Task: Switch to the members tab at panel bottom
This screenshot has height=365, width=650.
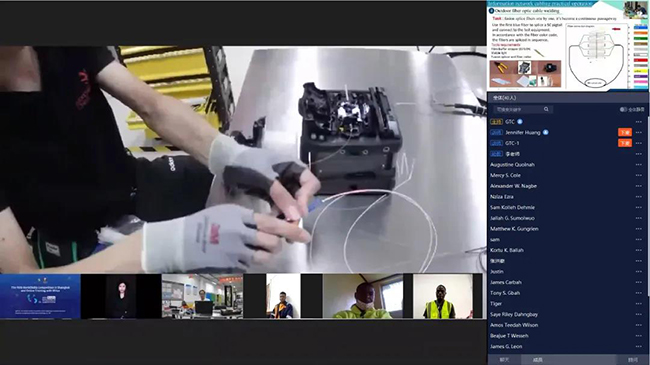Action: coord(538,360)
